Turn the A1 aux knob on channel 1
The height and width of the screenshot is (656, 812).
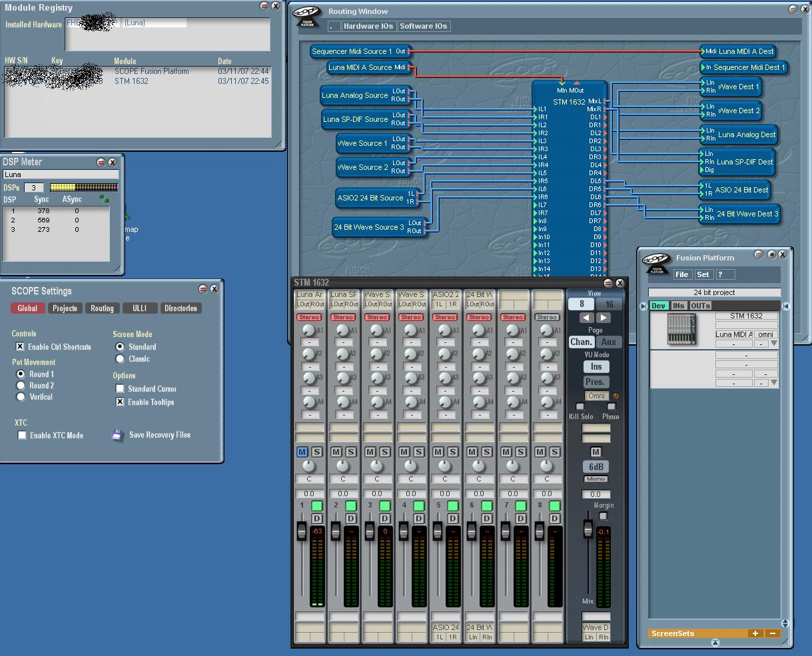click(x=308, y=330)
